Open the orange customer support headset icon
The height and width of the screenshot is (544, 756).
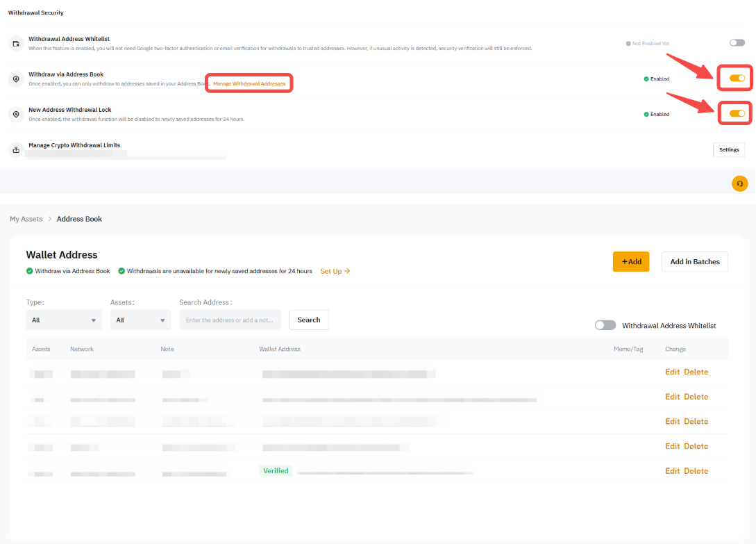pos(739,183)
